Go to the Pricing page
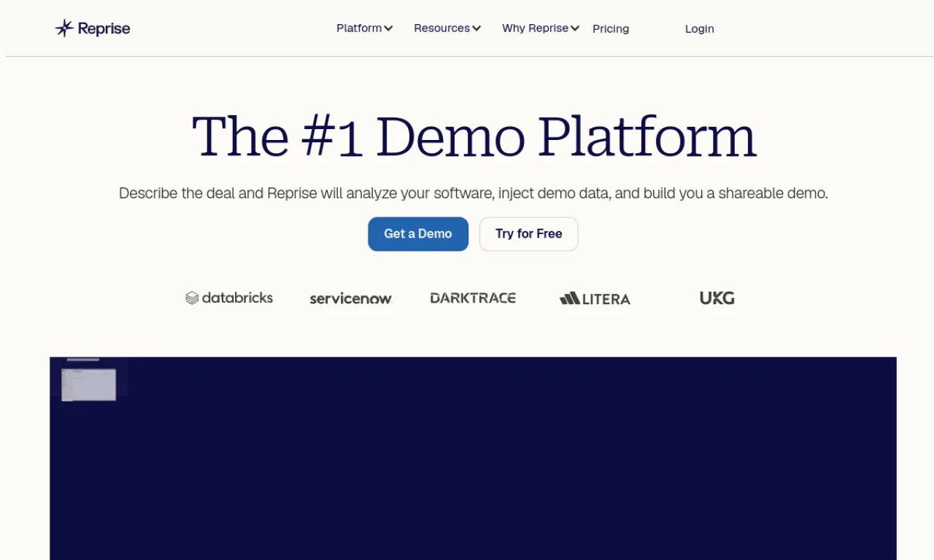This screenshot has height=560, width=934. point(611,28)
